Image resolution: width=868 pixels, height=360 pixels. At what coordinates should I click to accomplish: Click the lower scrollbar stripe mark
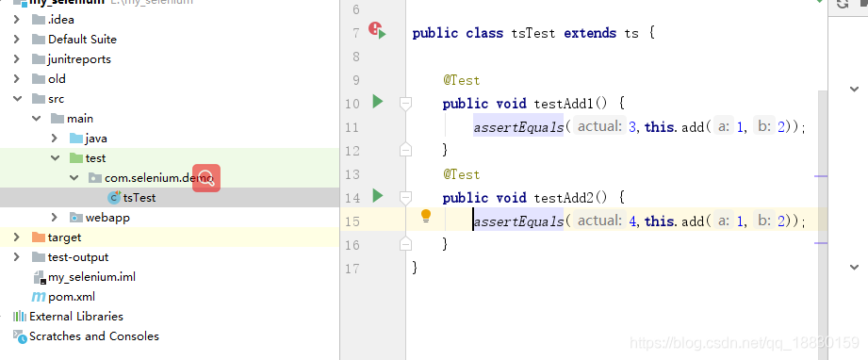[x=821, y=242]
